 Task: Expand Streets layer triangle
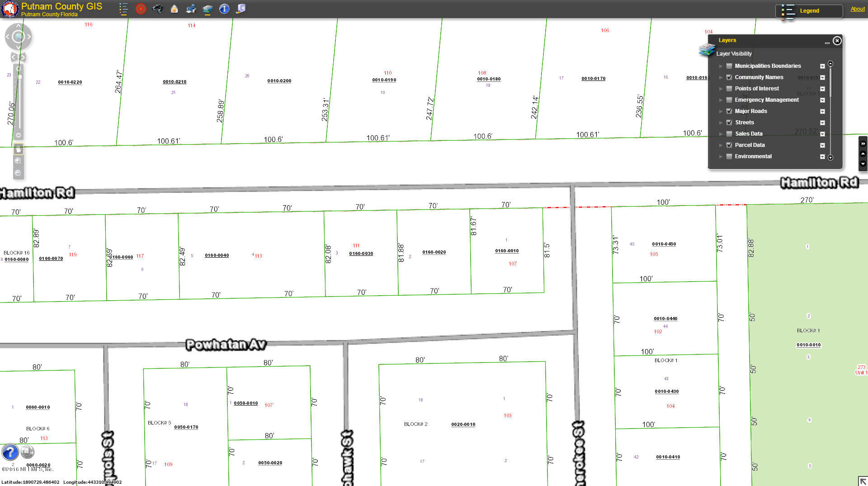[721, 123]
